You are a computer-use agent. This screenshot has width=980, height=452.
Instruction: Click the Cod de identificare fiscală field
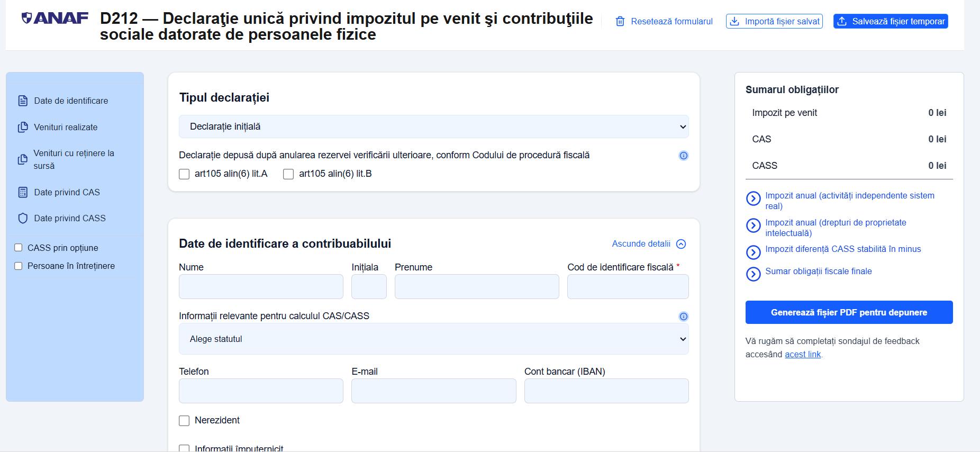point(628,287)
